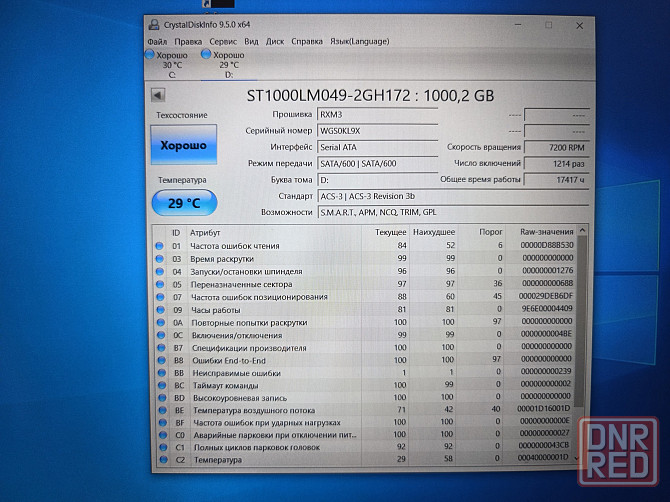Click status orb of attribute BC row

(x=162, y=385)
